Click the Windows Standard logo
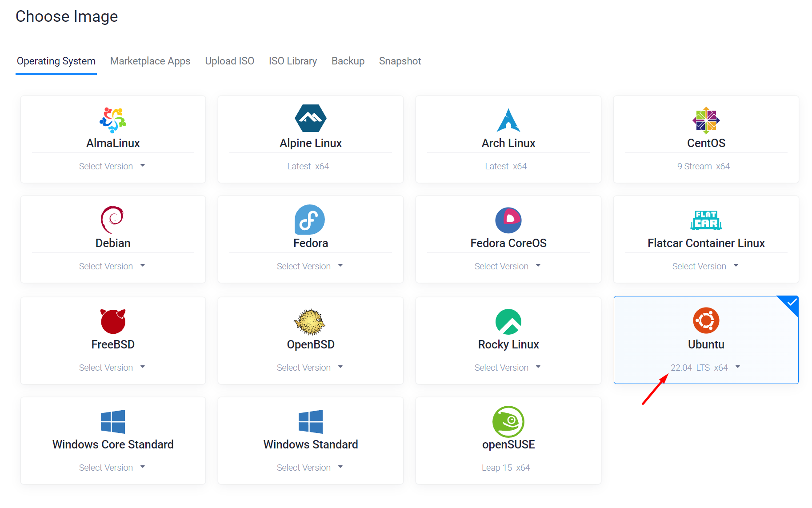The image size is (812, 508). 311,422
